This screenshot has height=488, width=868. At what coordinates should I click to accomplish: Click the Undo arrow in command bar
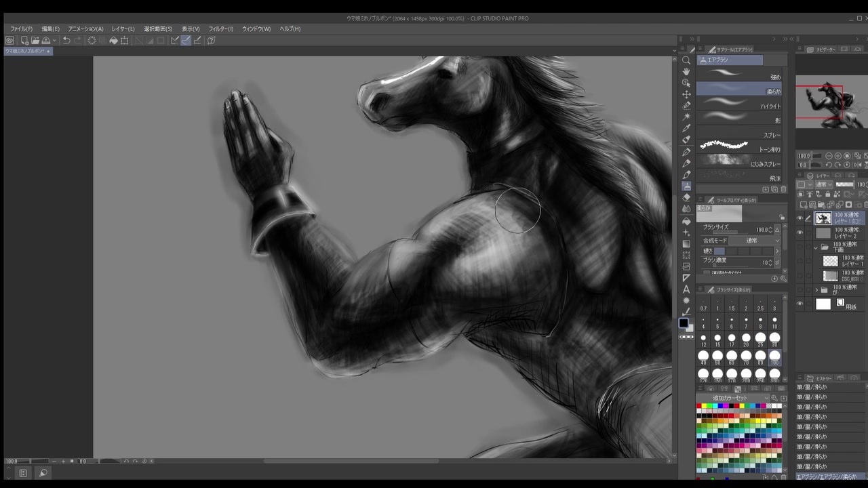[66, 41]
